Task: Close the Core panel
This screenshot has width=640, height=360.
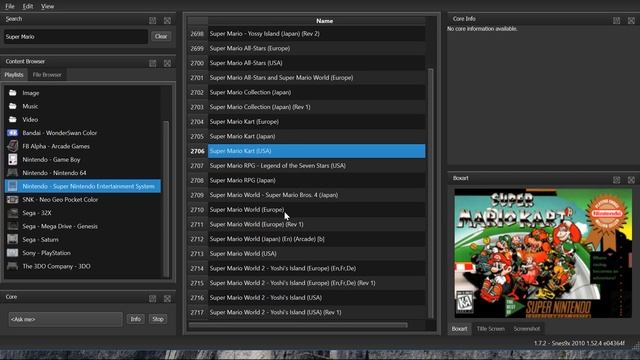Action: [x=167, y=299]
